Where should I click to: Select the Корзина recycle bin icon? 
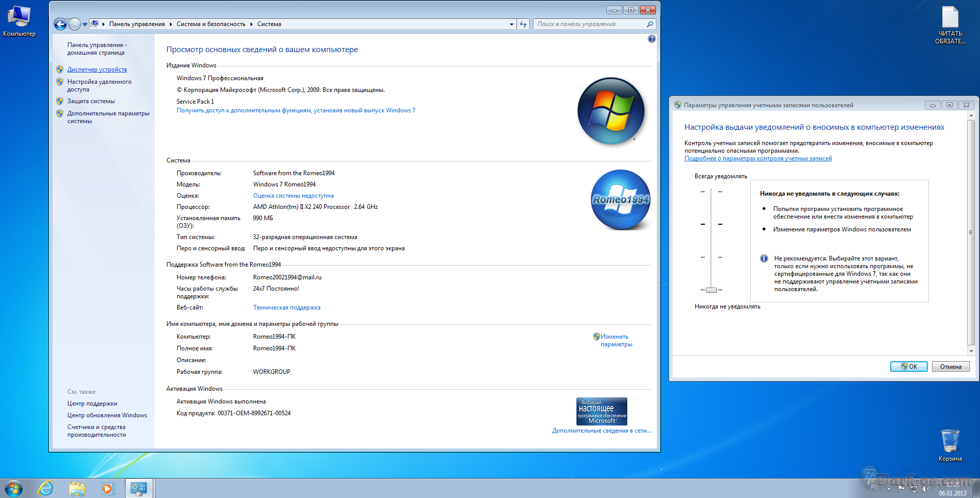point(950,445)
